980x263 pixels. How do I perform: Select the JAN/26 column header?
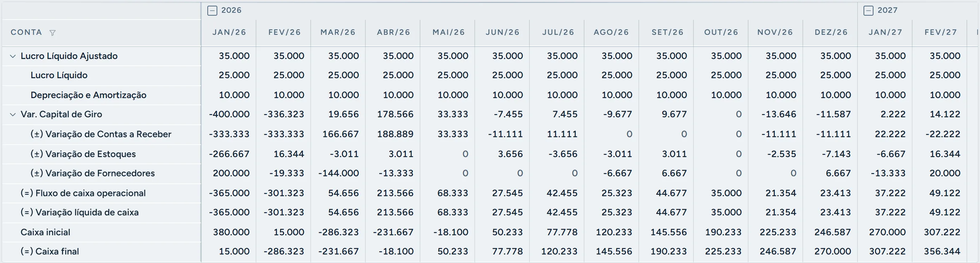(229, 32)
